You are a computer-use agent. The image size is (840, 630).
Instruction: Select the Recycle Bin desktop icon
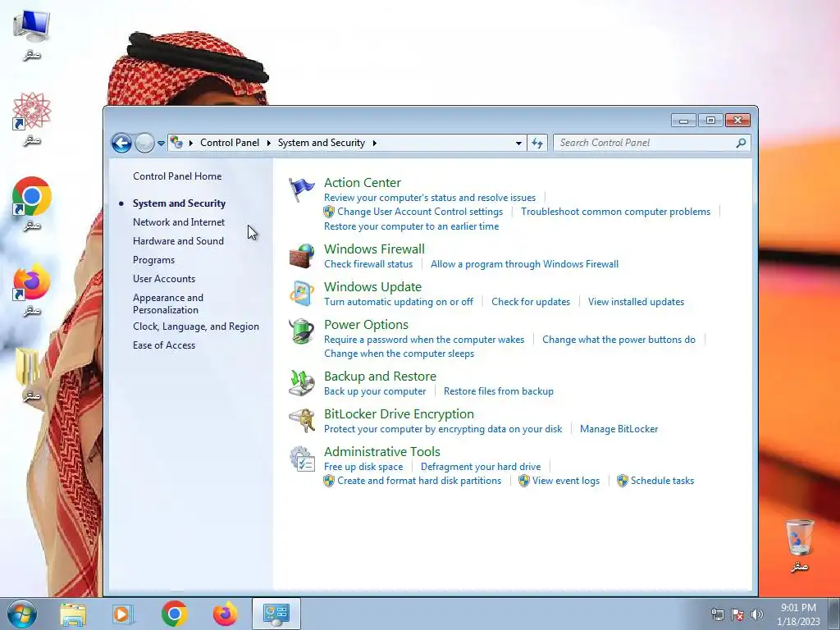point(799,545)
